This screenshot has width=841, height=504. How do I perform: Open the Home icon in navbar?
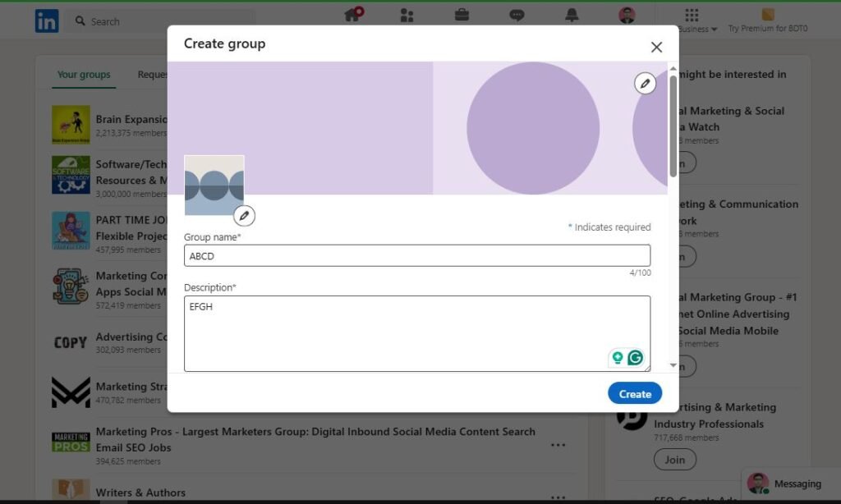[x=353, y=14]
